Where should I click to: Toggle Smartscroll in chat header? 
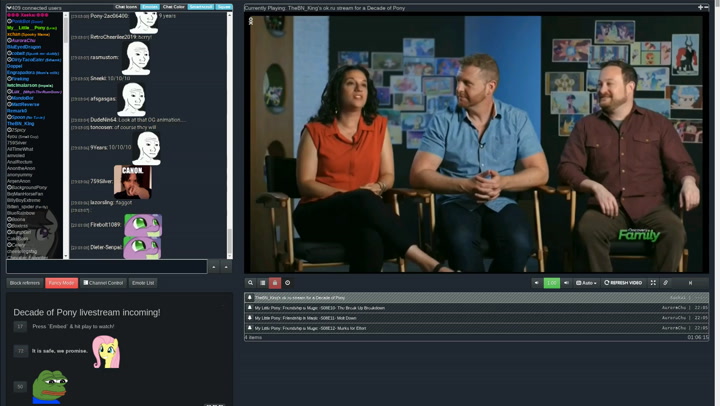201,7
